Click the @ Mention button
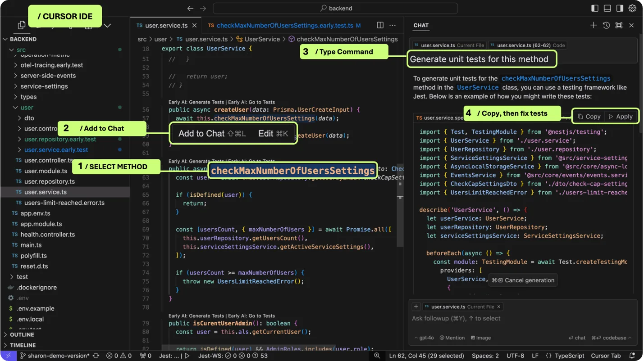644x361 pixels. [452, 338]
